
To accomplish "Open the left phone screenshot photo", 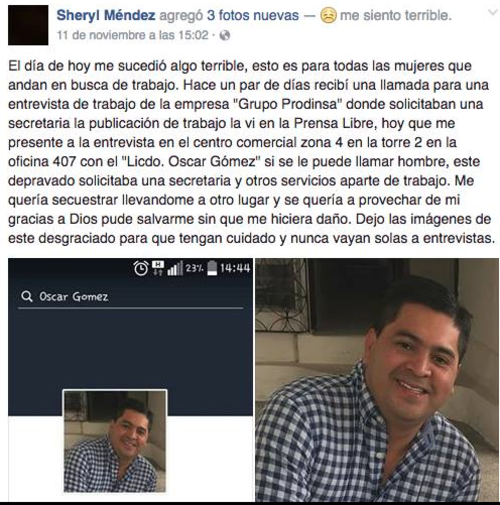I will (x=131, y=380).
